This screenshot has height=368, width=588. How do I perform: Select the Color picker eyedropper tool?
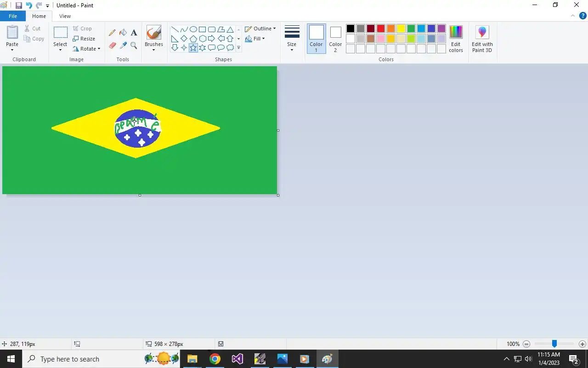pyautogui.click(x=123, y=46)
